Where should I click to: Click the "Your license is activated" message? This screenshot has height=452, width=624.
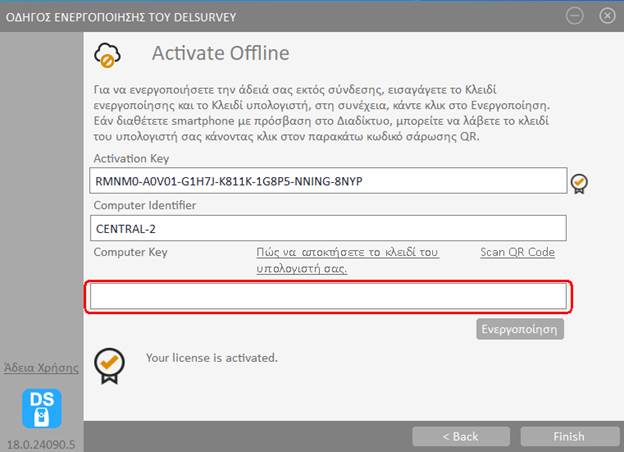[211, 357]
